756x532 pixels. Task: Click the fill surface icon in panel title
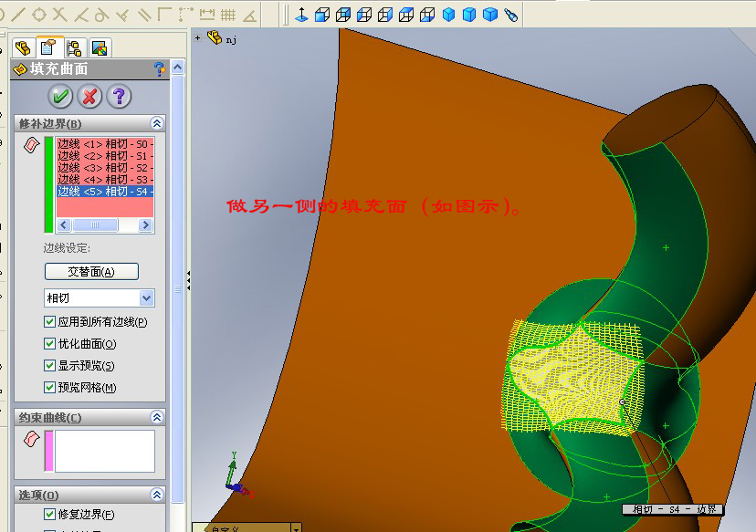pos(20,69)
